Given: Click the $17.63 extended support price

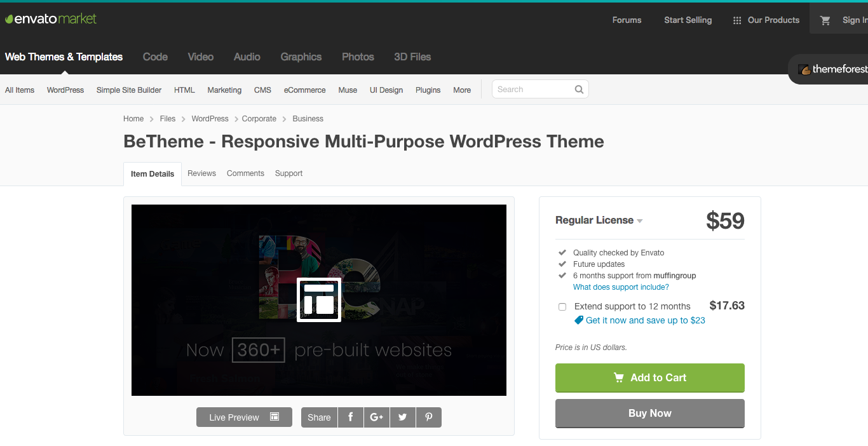Looking at the screenshot, I should (x=727, y=306).
